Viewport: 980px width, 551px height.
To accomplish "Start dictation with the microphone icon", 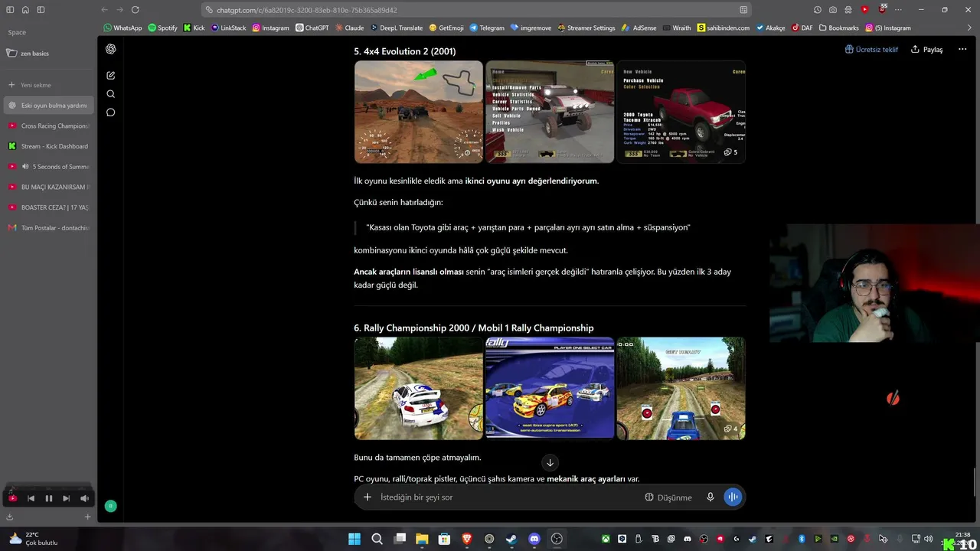I will point(710,497).
